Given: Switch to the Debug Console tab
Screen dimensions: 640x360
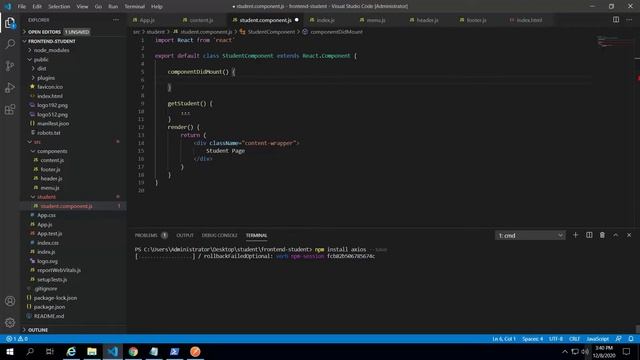Looking at the screenshot, I should 220,236.
